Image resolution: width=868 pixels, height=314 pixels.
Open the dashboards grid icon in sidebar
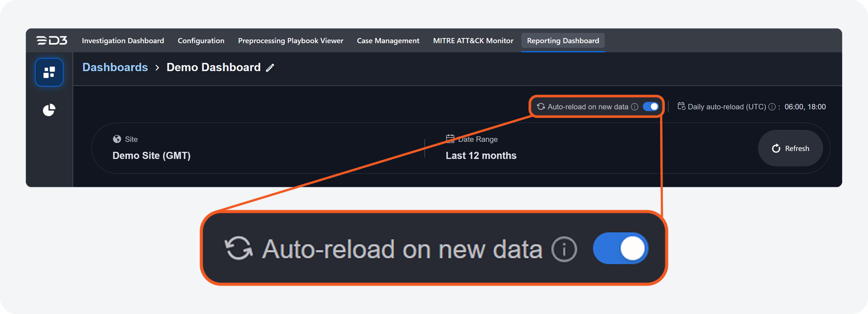[49, 72]
